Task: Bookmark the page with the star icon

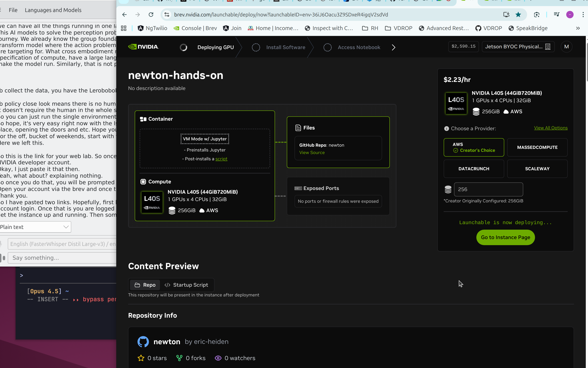Action: click(x=518, y=14)
